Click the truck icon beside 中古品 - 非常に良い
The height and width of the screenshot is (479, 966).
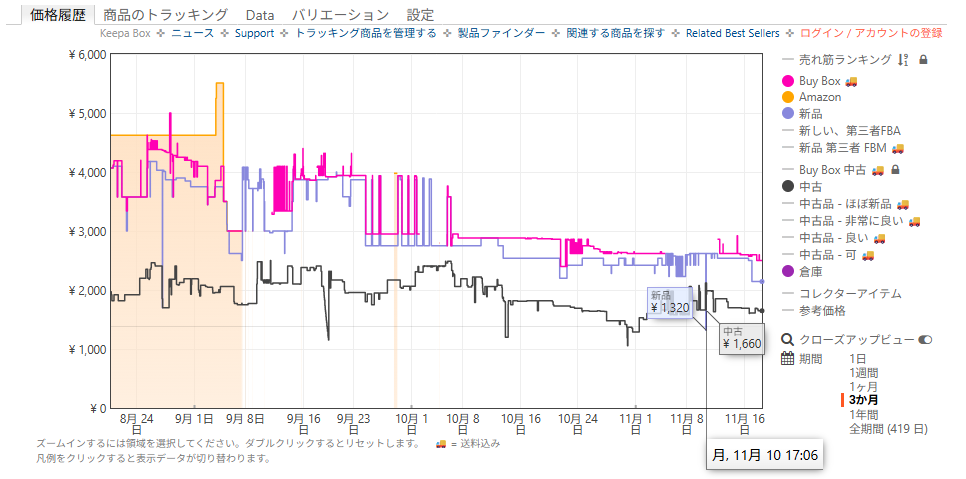click(914, 220)
